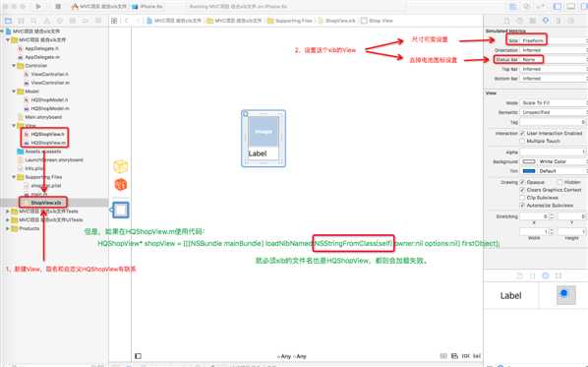Toggle Autoresize Subviews checkbox
This screenshot has width=588, height=367.
[x=522, y=206]
